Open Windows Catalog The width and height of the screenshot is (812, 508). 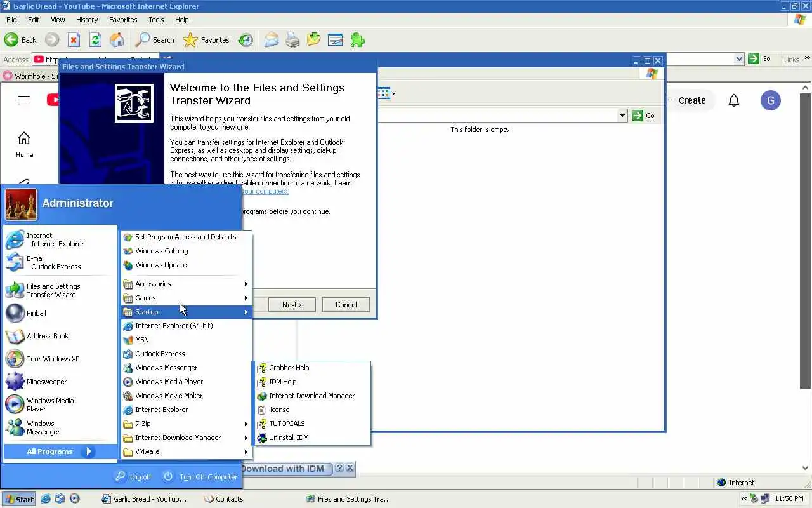click(x=187, y=251)
